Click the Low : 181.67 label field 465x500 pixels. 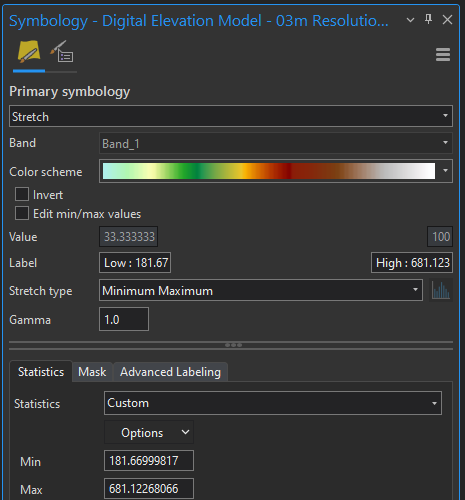(x=135, y=263)
